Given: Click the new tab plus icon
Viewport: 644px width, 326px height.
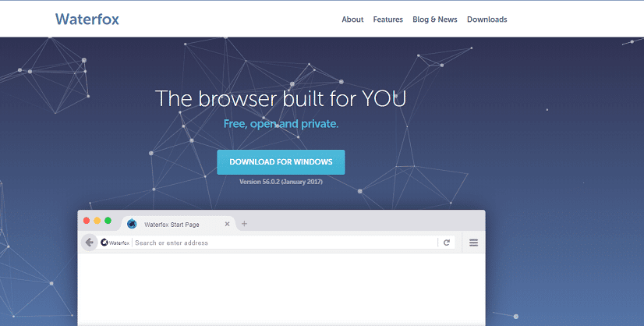Looking at the screenshot, I should tap(244, 224).
